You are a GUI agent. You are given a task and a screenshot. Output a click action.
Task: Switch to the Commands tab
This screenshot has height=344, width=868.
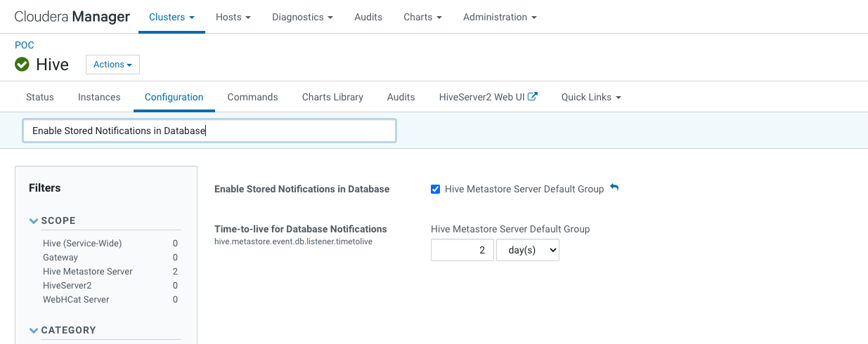point(253,97)
